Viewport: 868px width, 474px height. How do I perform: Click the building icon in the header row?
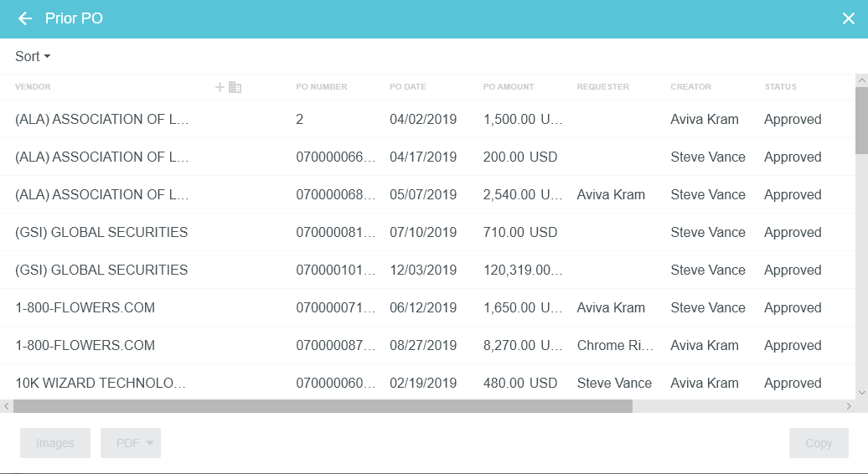pyautogui.click(x=235, y=87)
